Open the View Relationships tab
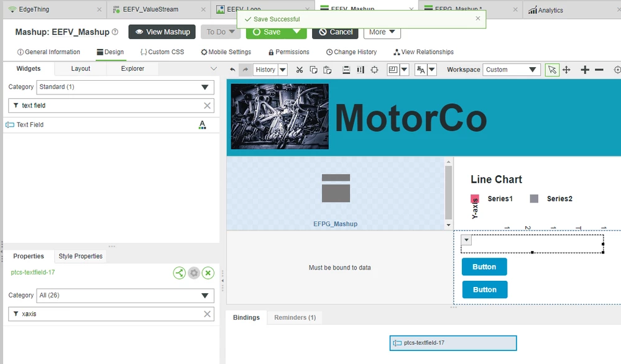 click(x=423, y=52)
